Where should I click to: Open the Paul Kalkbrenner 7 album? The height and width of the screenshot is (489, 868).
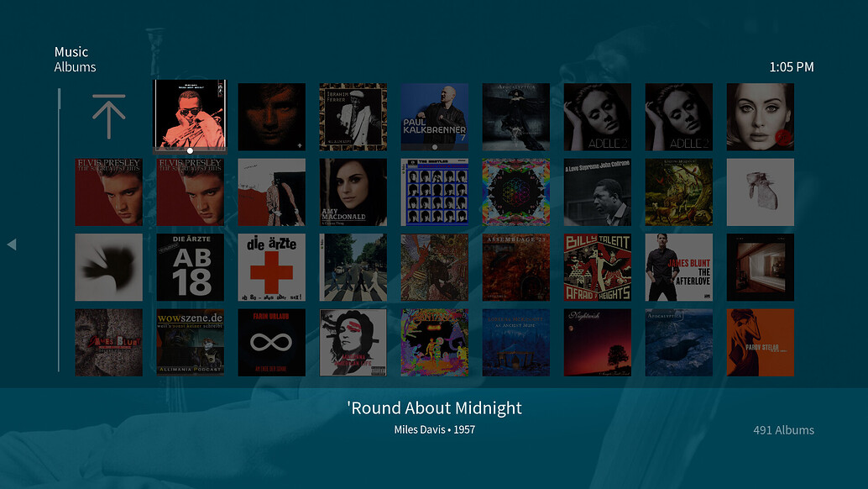(x=434, y=117)
